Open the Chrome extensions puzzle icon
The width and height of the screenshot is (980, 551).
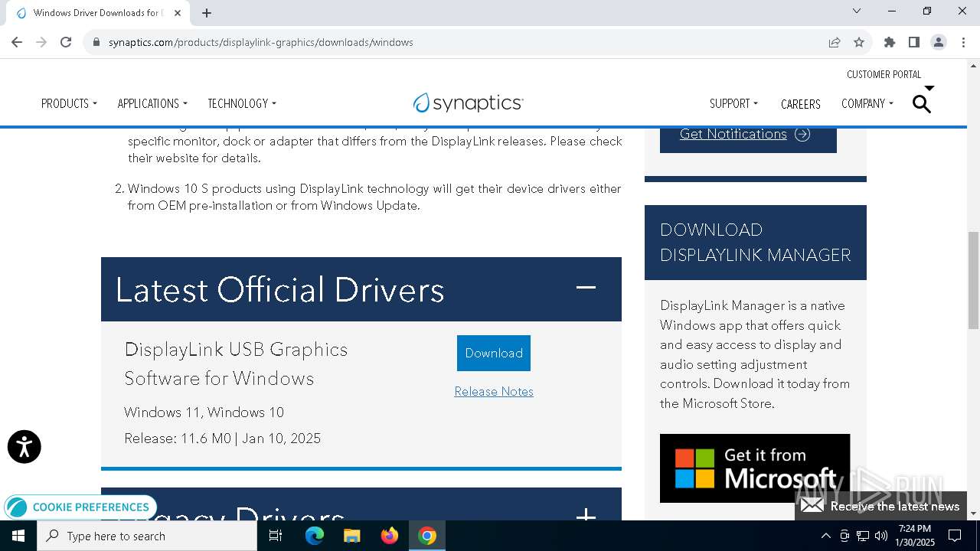890,42
